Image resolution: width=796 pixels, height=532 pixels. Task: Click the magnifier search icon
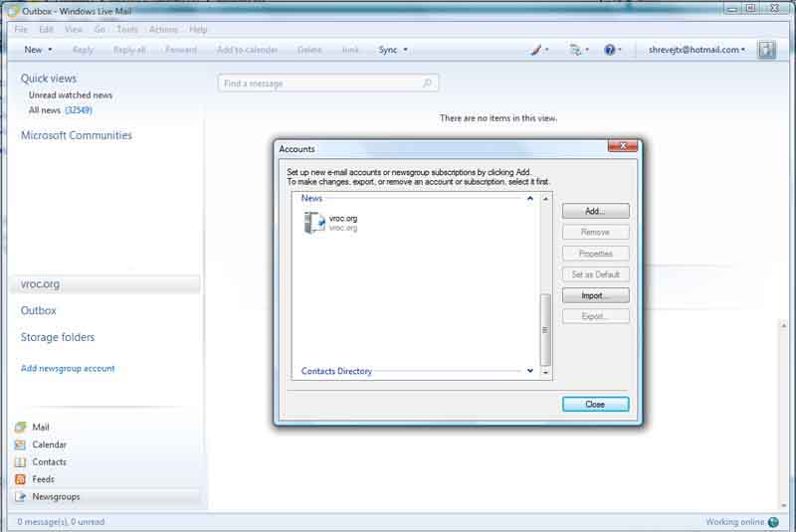(428, 83)
